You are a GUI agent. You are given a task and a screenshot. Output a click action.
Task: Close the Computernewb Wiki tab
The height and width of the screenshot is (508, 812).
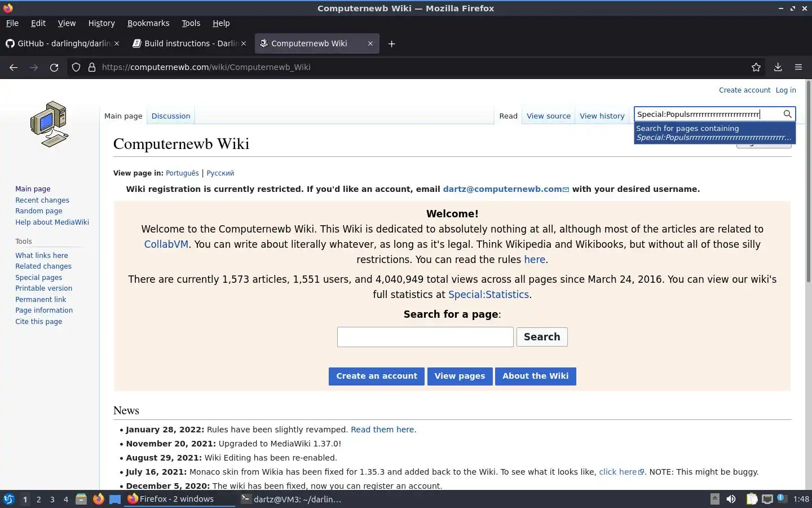coord(370,43)
